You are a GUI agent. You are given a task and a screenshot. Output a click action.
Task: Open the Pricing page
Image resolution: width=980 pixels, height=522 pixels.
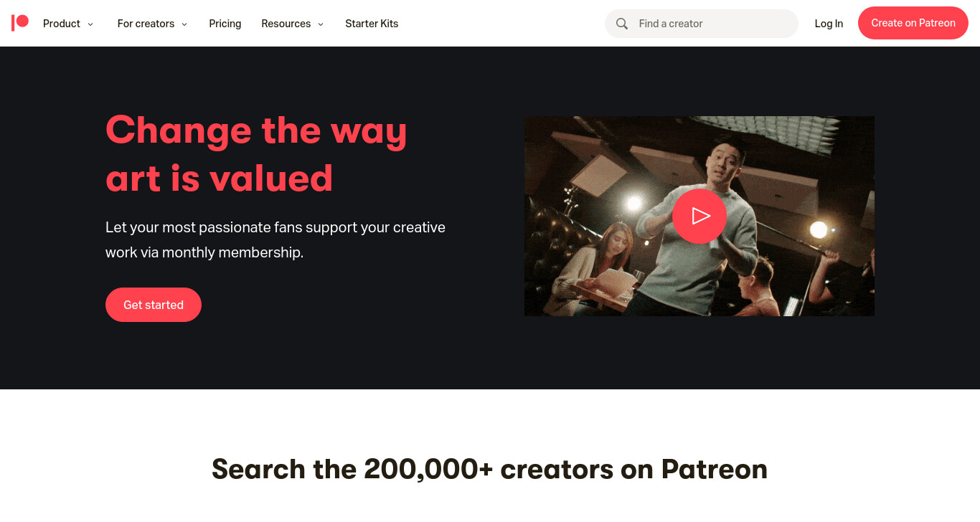tap(225, 24)
